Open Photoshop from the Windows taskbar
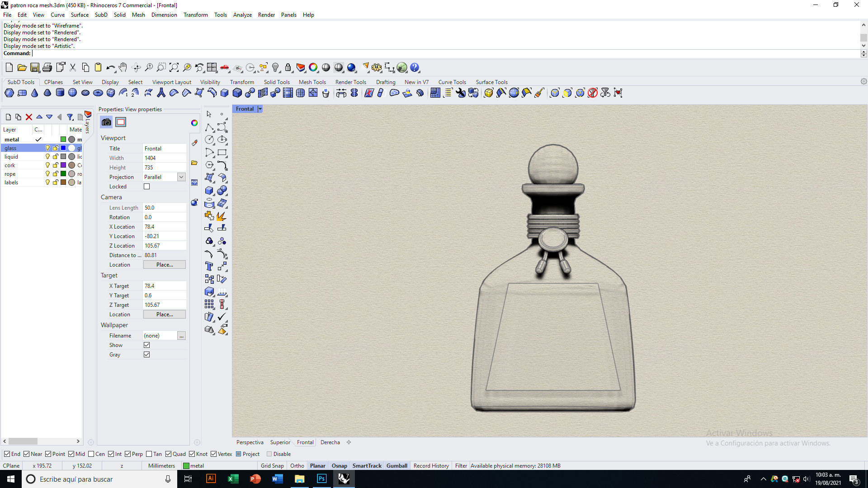Image resolution: width=868 pixels, height=488 pixels. [x=321, y=479]
